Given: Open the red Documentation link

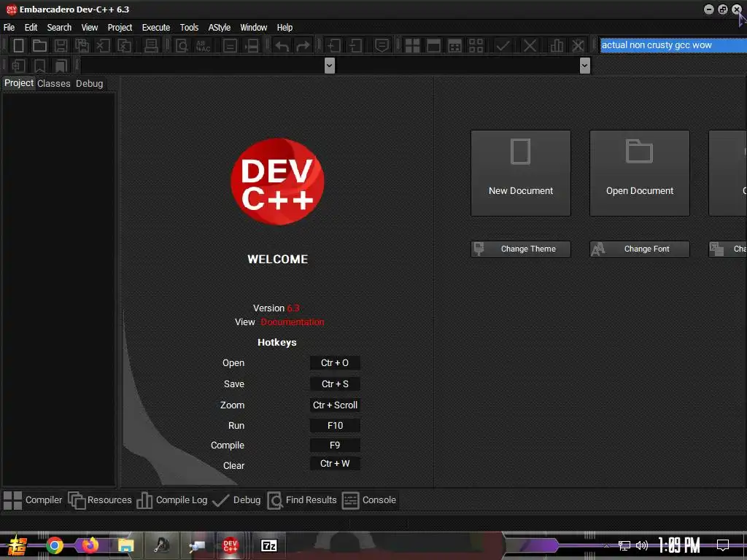Looking at the screenshot, I should click(x=292, y=322).
